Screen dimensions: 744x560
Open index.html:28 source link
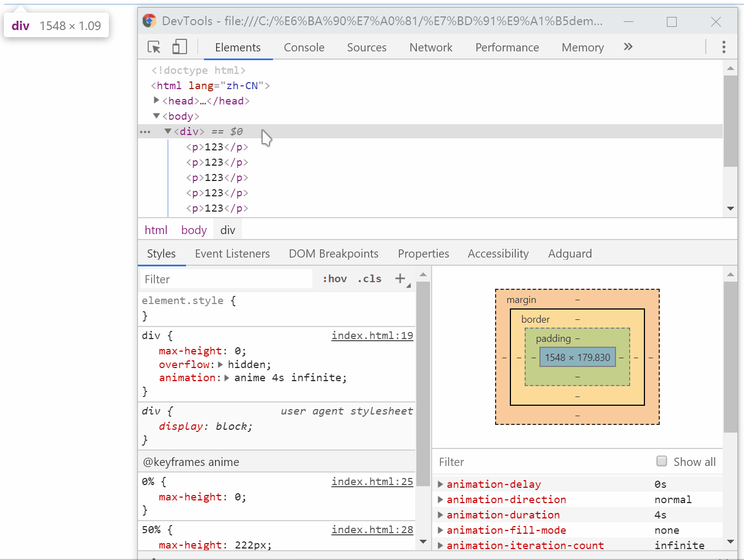coord(373,529)
